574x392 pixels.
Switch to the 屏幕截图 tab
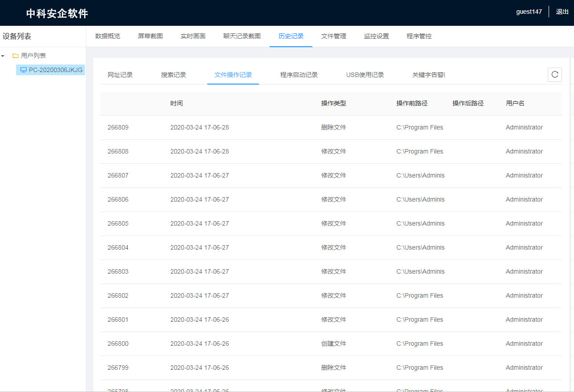[x=150, y=36]
